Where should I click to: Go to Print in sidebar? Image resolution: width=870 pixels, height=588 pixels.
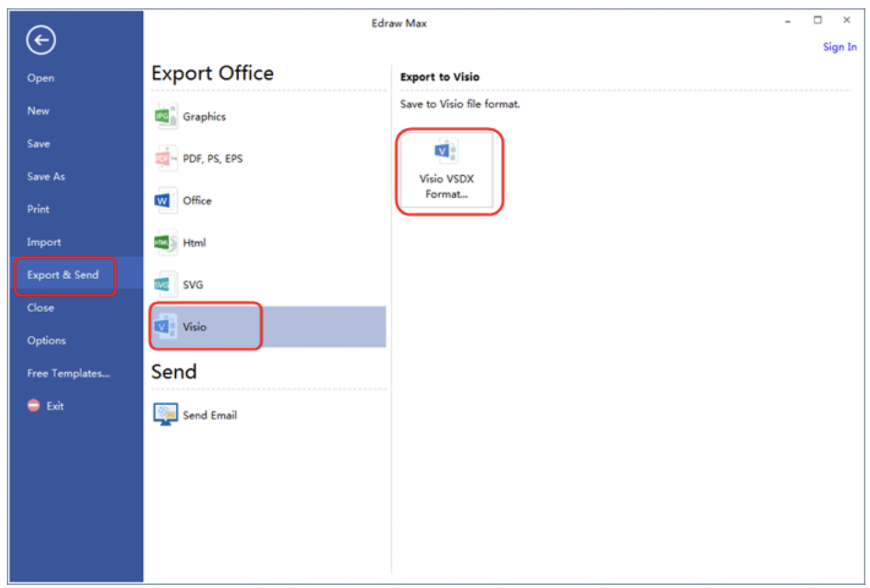point(38,209)
